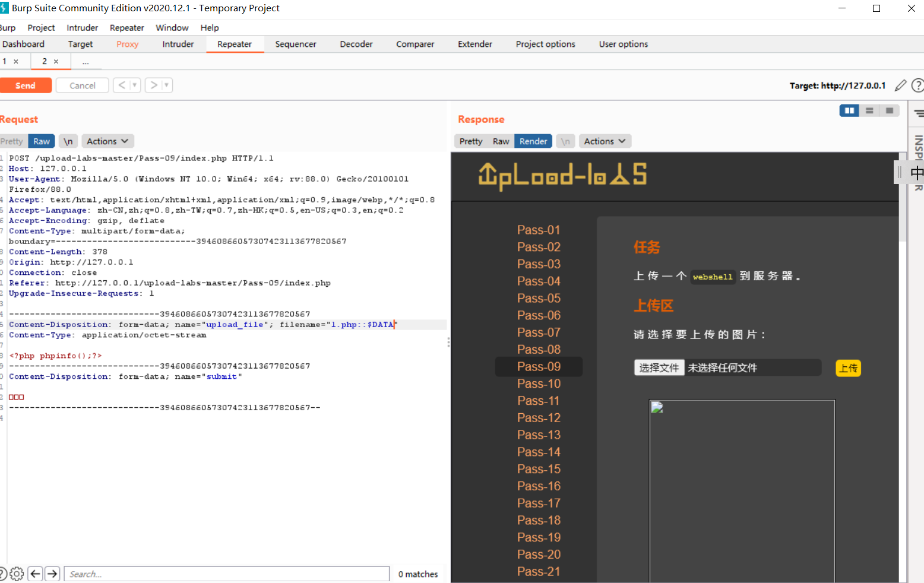
Task: Open the Comparer tab
Action: click(x=415, y=44)
